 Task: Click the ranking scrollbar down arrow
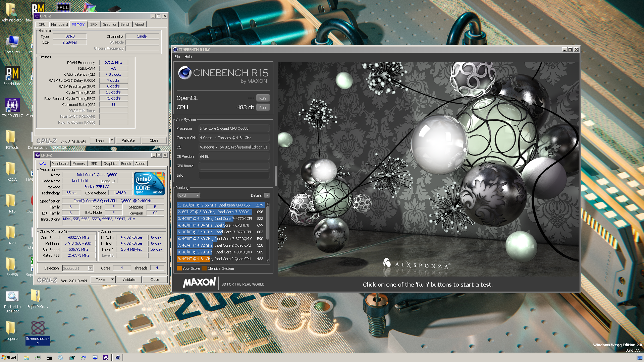click(x=268, y=260)
